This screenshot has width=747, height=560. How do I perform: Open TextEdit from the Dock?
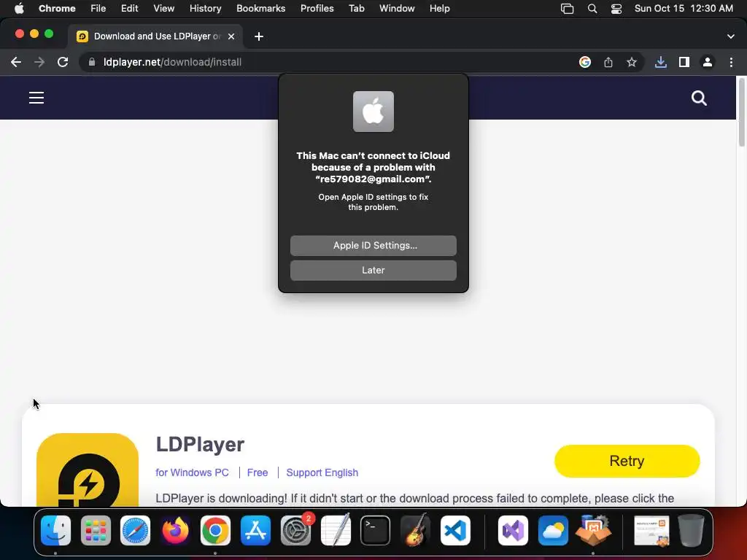pos(336,531)
